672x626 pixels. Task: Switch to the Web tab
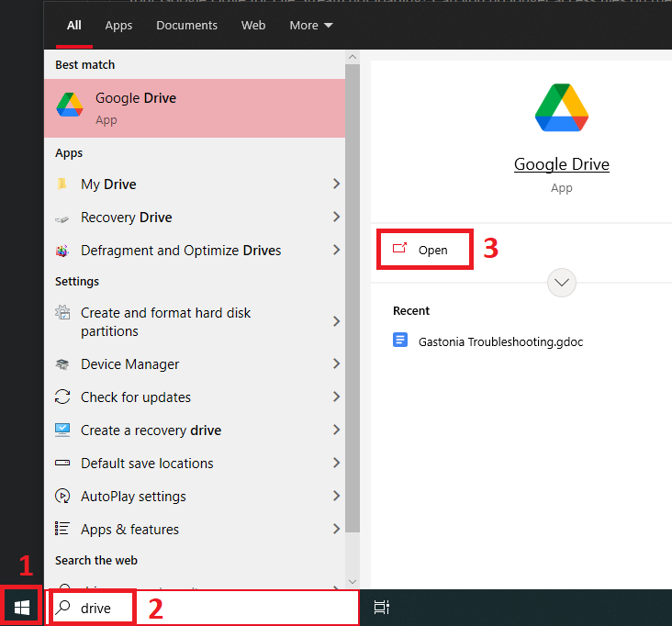253,26
